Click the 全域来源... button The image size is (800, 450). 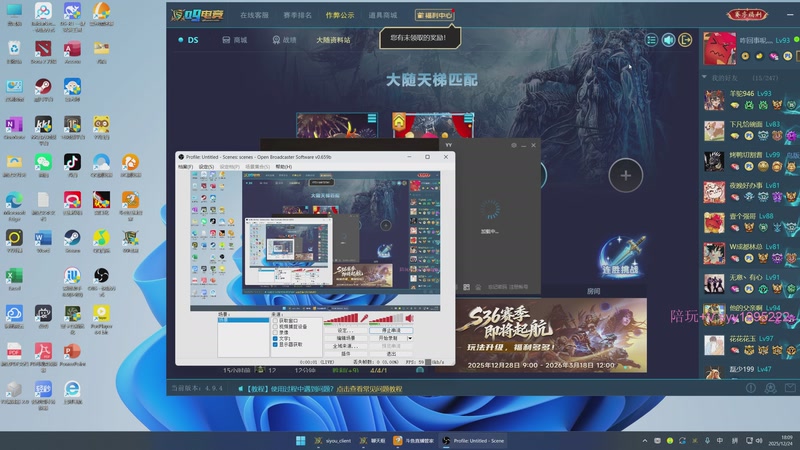pyautogui.click(x=345, y=346)
